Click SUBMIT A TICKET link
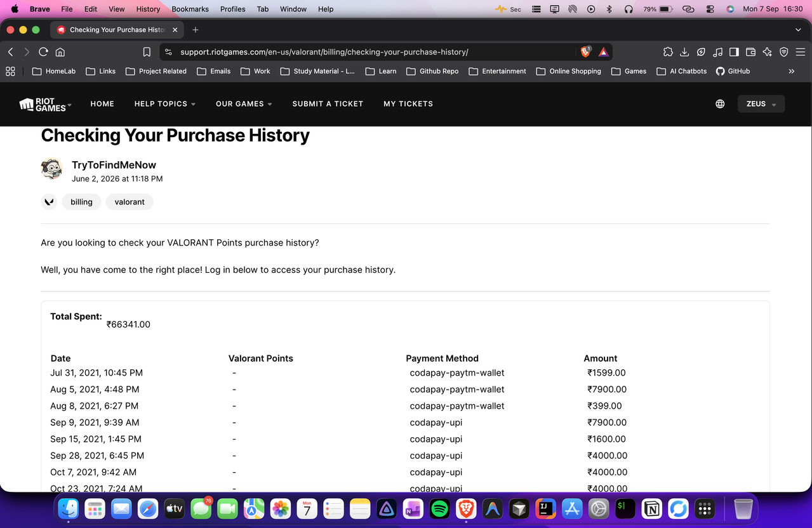Image resolution: width=812 pixels, height=528 pixels. click(x=328, y=103)
